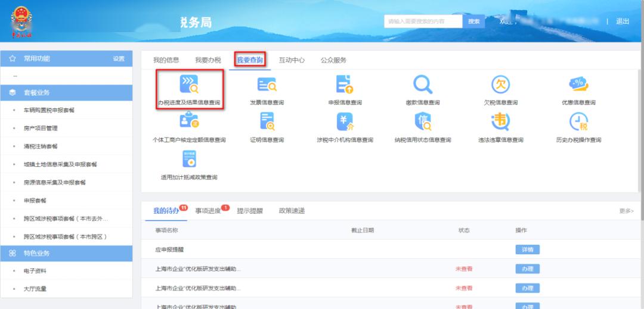Open 跨区域涉税事项套餐（本市跨区）
The height and width of the screenshot is (309, 644).
66,237
